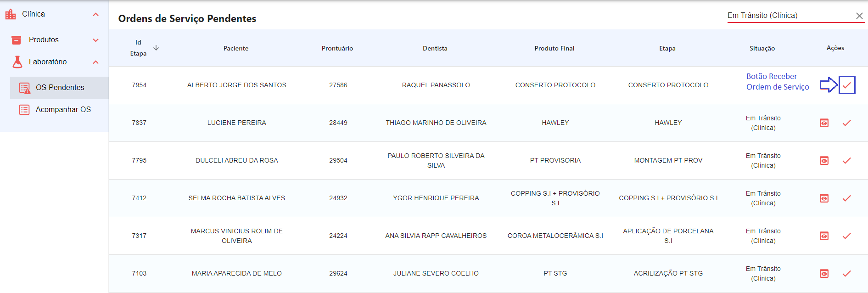Expand the Produtos sidebar menu
Image resolution: width=868 pixels, height=293 pixels.
point(95,40)
